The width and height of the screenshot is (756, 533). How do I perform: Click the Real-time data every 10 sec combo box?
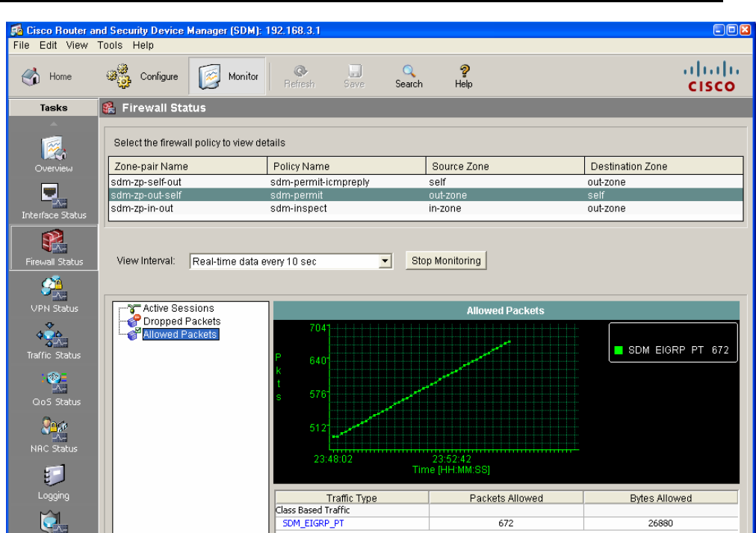point(291,261)
